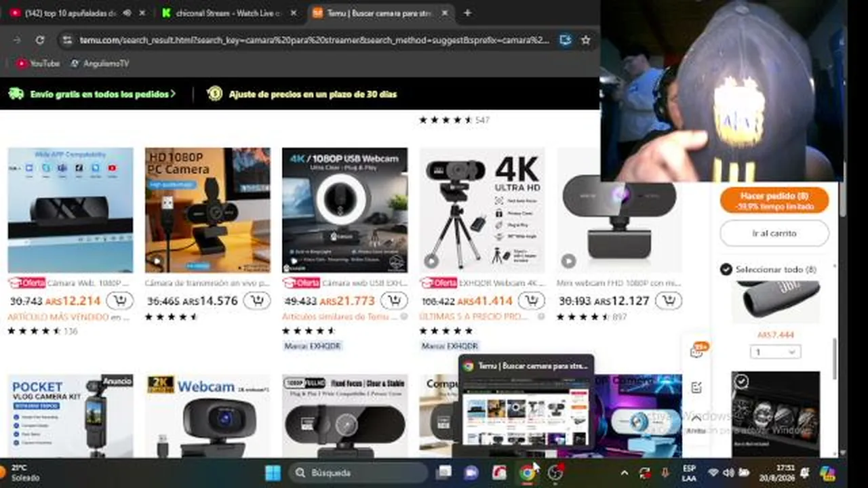Open the red app icon on the taskbar
The width and height of the screenshot is (868, 488).
coord(499,472)
